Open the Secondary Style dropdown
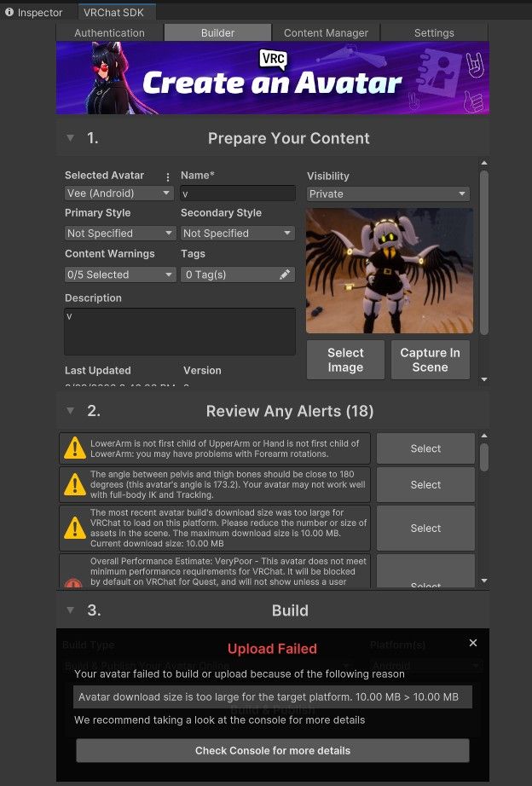Image resolution: width=532 pixels, height=786 pixels. (238, 233)
